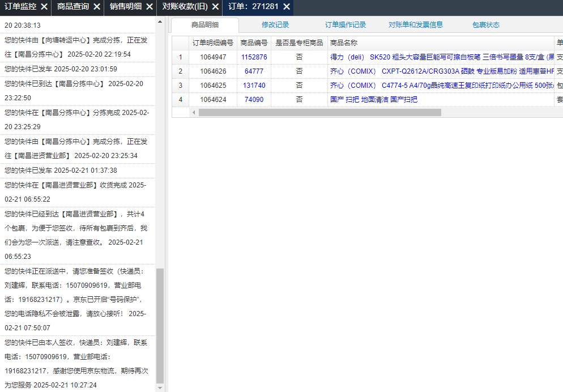Open the 对账单和发票信息 sub-tab

[x=415, y=25]
